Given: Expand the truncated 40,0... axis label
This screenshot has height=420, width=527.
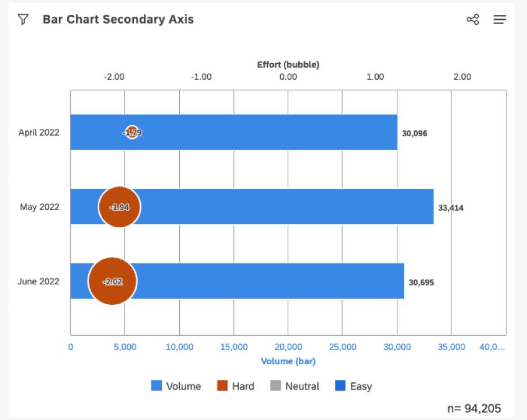Looking at the screenshot, I should point(492,347).
